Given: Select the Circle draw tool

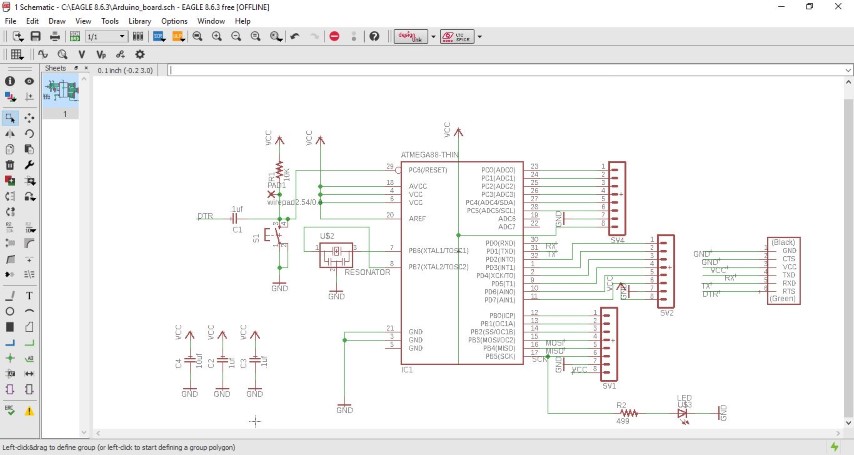Looking at the screenshot, I should [10, 311].
